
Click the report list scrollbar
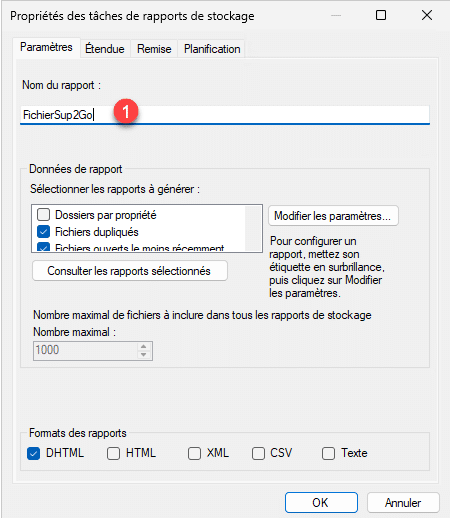pos(253,228)
